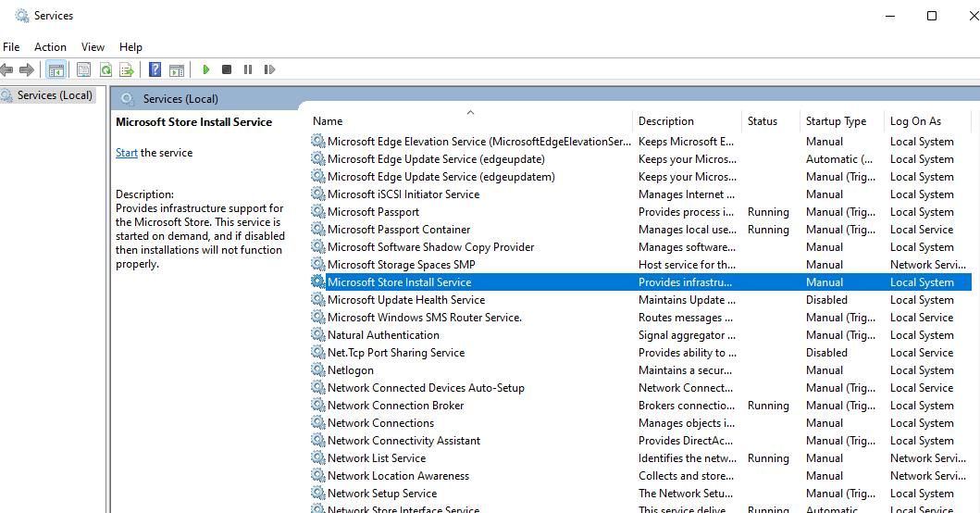Click the Forward arrow in toolbar
This screenshot has width=980, height=513.
26,69
